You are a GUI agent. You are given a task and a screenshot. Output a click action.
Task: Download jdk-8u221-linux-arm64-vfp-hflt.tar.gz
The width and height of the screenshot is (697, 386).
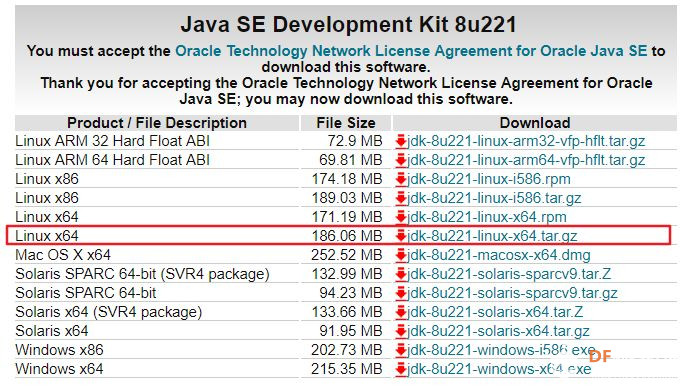coord(526,160)
